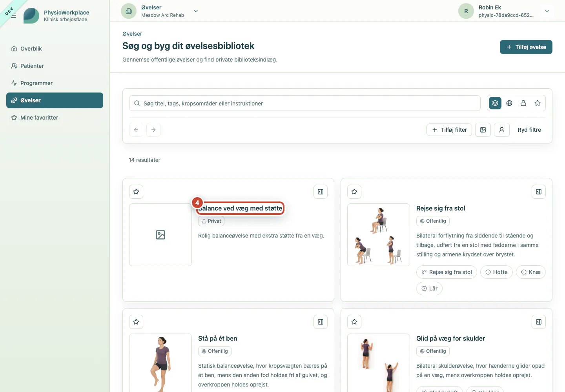Image resolution: width=565 pixels, height=392 pixels.
Task: Open the Tilføj filter menu
Action: click(x=449, y=130)
